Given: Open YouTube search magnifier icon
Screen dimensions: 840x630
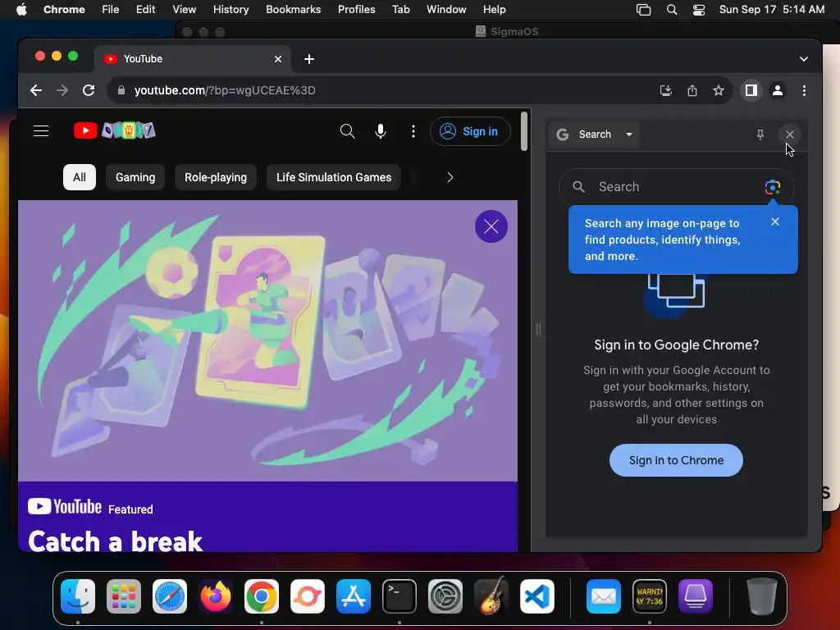Looking at the screenshot, I should pyautogui.click(x=348, y=131).
